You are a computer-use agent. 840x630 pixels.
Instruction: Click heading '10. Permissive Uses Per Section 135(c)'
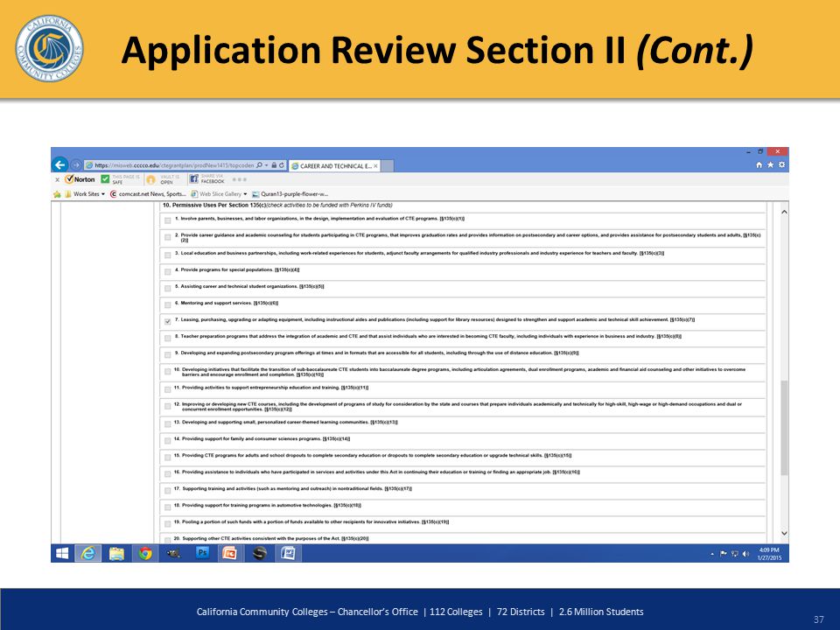[214, 205]
